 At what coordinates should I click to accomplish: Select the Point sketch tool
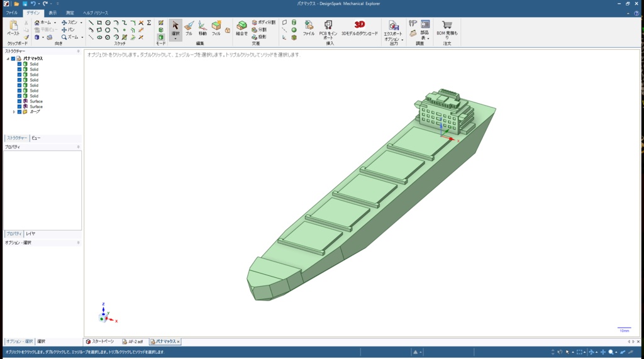point(125,30)
